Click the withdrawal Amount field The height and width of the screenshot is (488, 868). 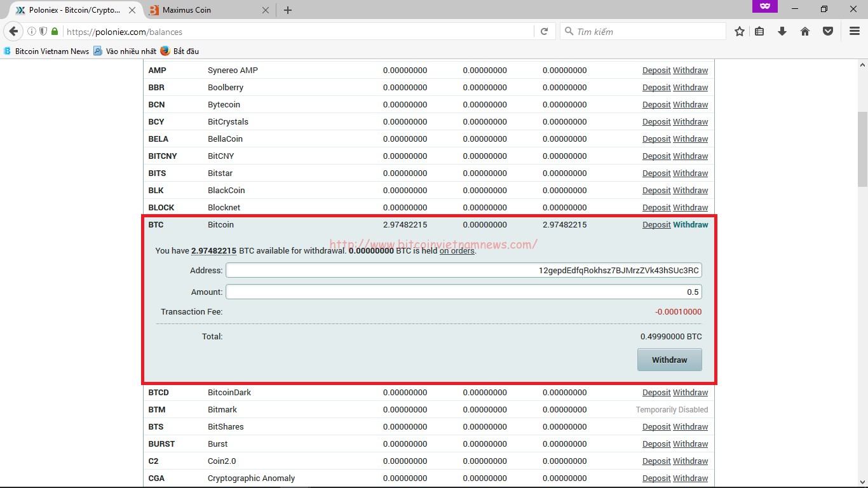pos(464,292)
